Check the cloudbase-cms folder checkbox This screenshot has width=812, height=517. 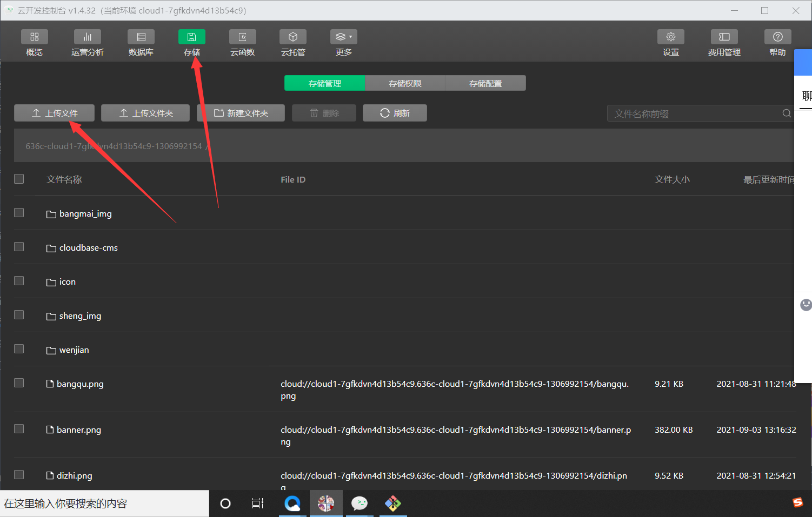(x=19, y=247)
